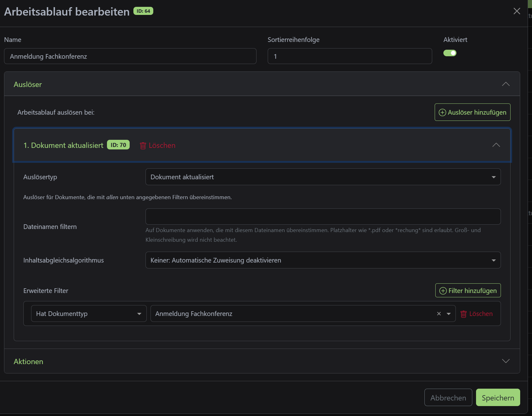Click Auslöser hinzufügen button
The width and height of the screenshot is (532, 416).
click(x=472, y=112)
